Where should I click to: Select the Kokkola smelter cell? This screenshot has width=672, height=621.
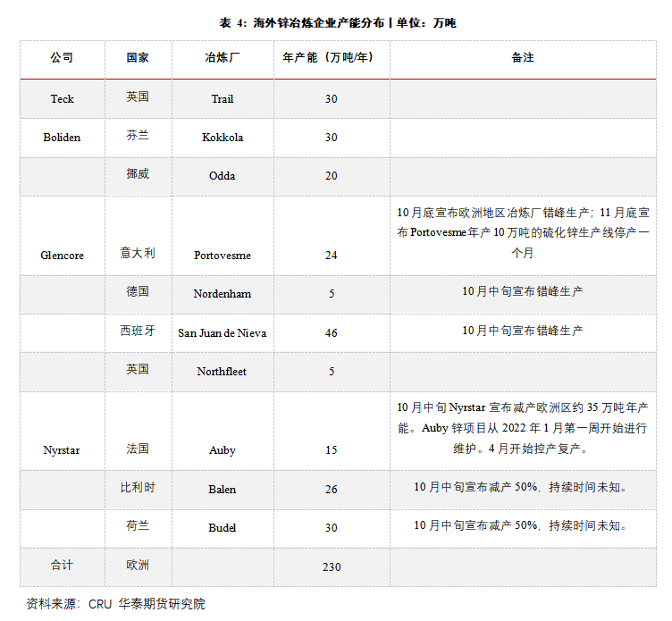pyautogui.click(x=222, y=138)
